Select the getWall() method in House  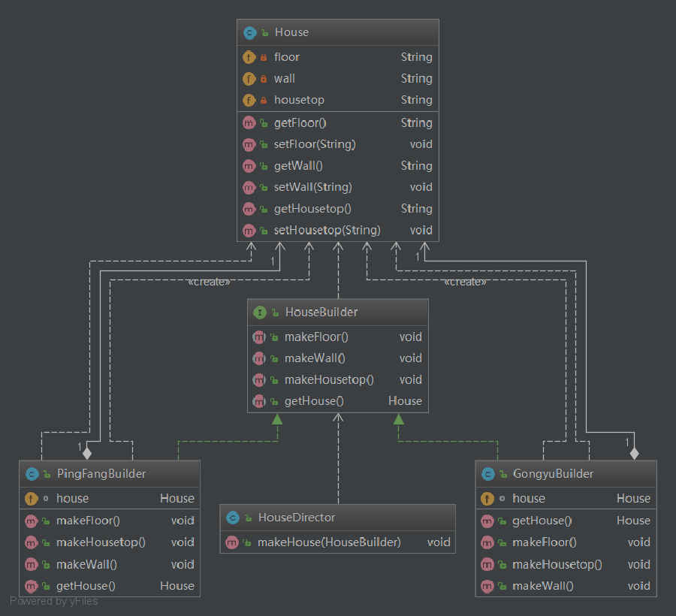point(298,165)
